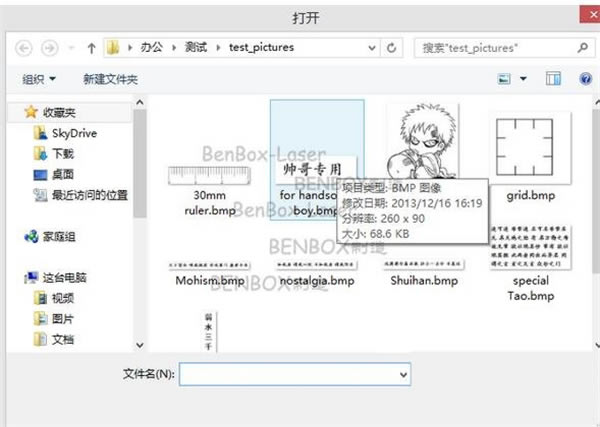This screenshot has height=427, width=600.
Task: Change the view with view icon
Action: 504,79
